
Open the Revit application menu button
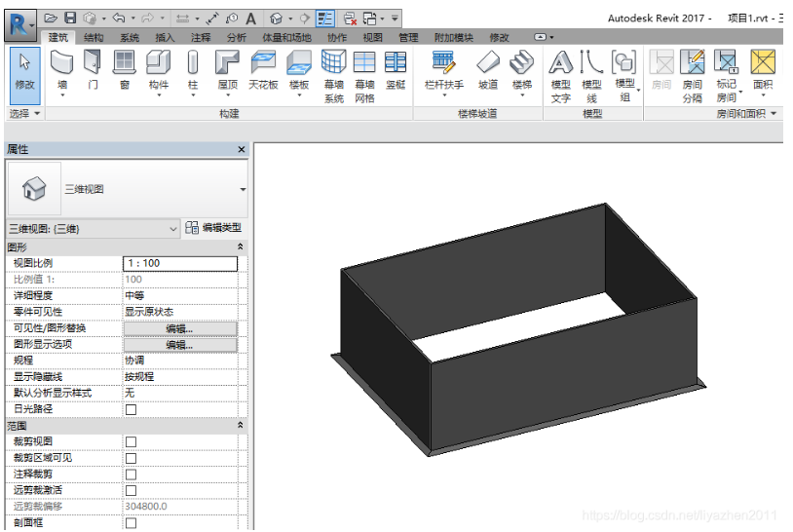(20, 24)
